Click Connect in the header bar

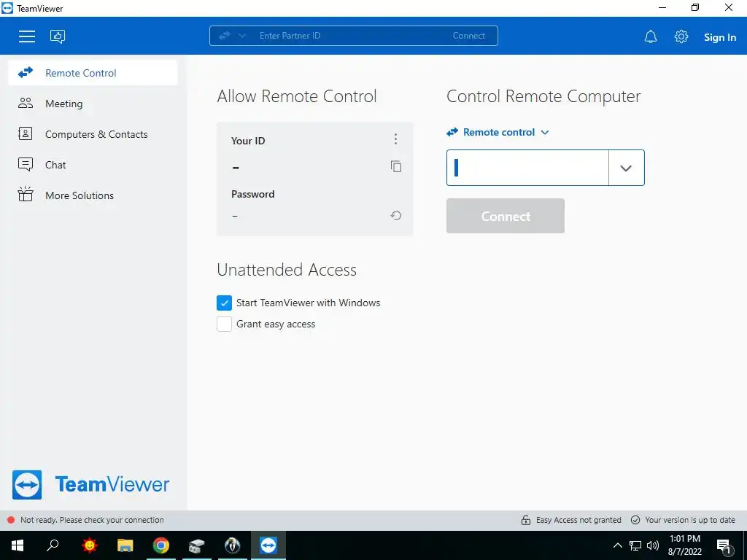click(469, 36)
